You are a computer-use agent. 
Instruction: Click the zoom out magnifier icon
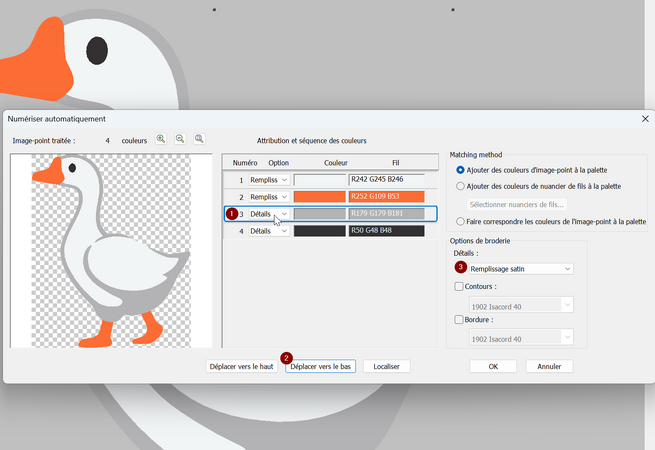pos(180,139)
